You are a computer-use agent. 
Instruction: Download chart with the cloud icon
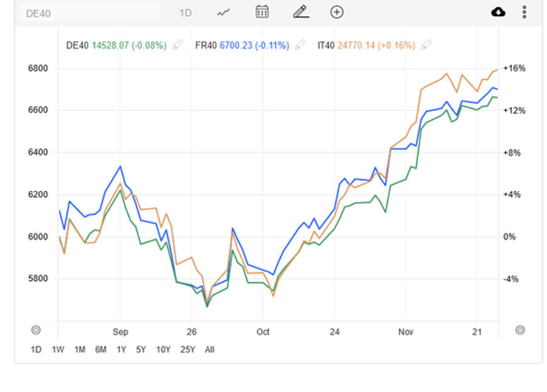[x=498, y=12]
